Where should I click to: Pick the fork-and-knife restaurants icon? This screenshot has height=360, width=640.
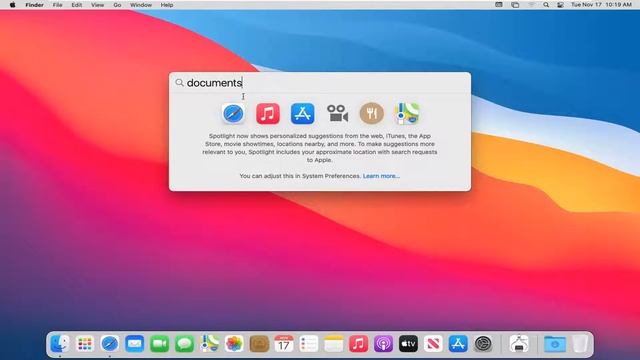371,113
